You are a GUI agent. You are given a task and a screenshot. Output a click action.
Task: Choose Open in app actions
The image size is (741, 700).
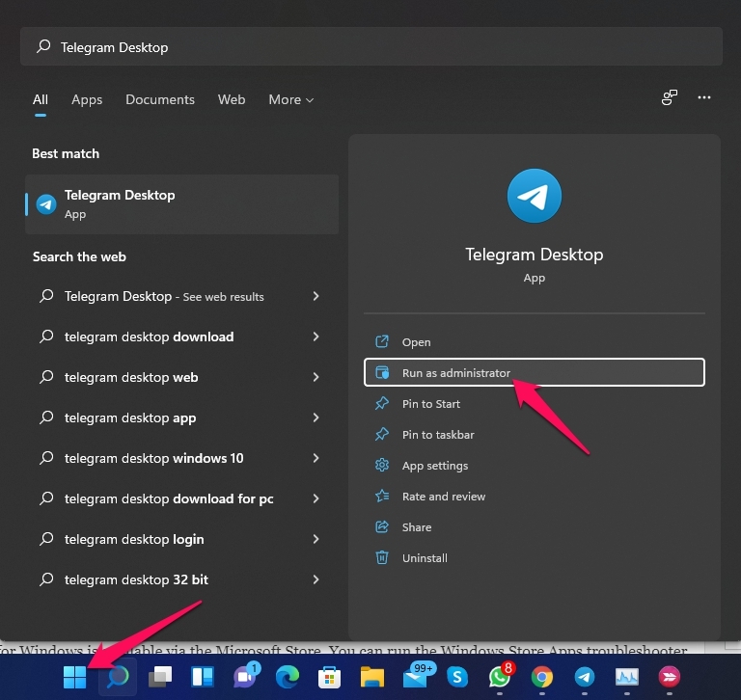(x=535, y=342)
